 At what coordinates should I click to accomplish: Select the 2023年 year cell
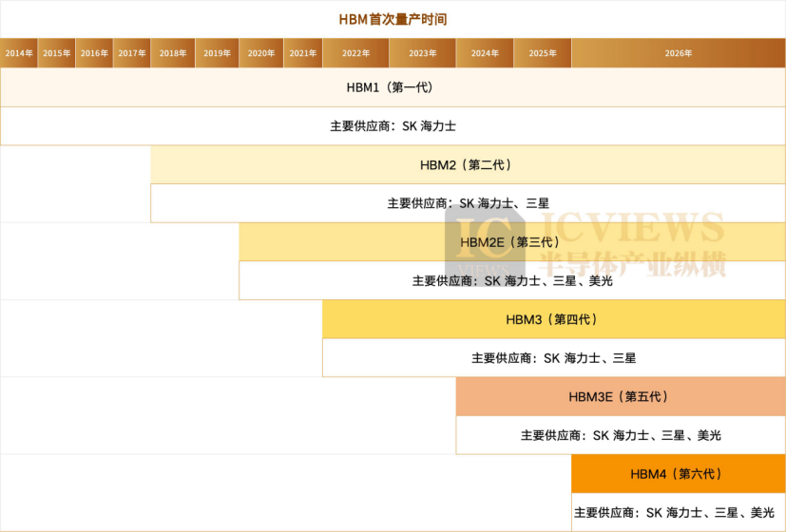(423, 53)
